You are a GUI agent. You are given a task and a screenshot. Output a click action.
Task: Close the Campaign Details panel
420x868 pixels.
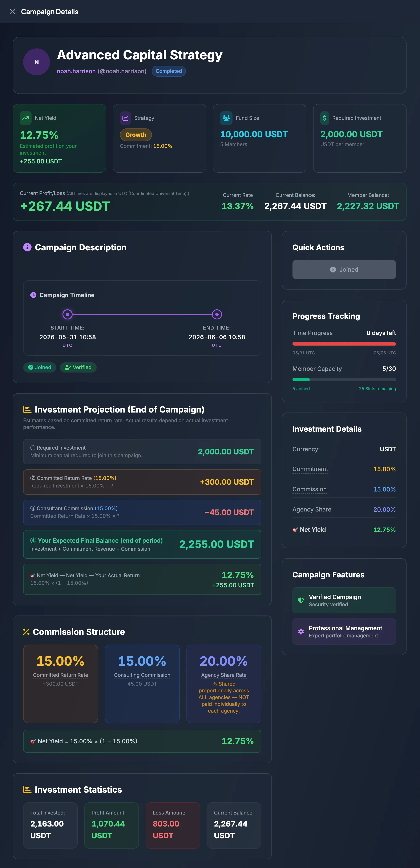(13, 11)
